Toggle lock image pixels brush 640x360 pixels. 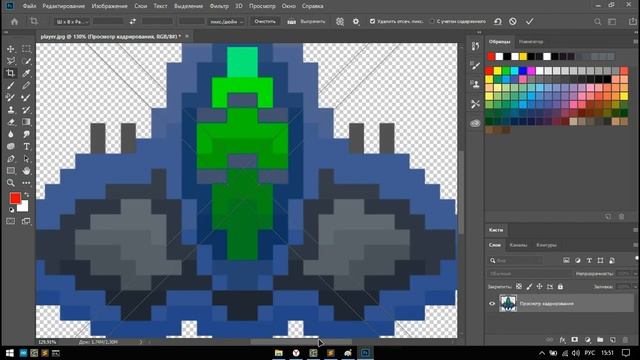pyautogui.click(x=529, y=287)
